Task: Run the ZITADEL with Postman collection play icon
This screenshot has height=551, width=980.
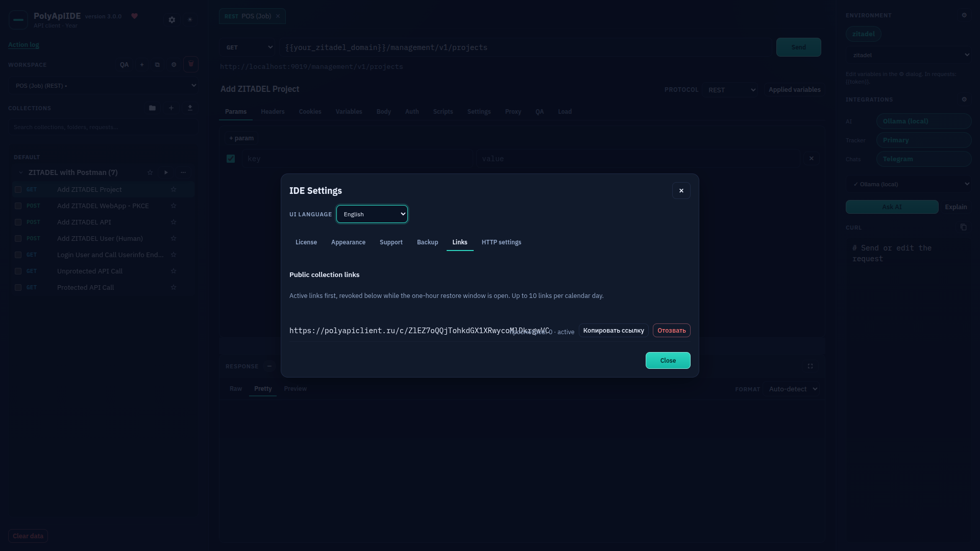Action: click(166, 172)
